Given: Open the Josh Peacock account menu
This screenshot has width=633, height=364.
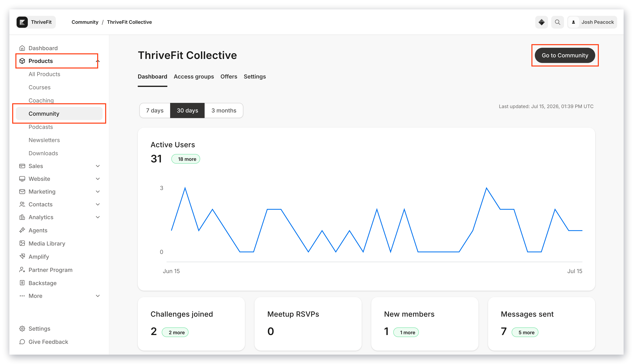Looking at the screenshot, I should [592, 22].
